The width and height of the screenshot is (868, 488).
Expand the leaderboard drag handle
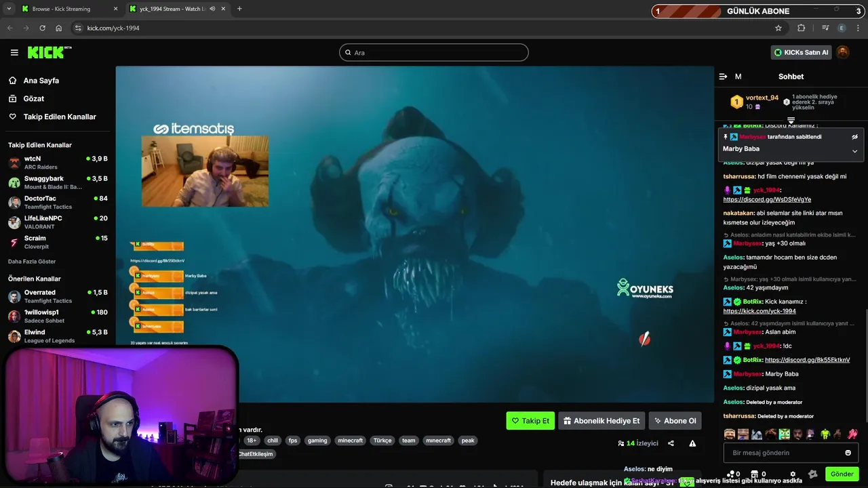pyautogui.click(x=791, y=121)
